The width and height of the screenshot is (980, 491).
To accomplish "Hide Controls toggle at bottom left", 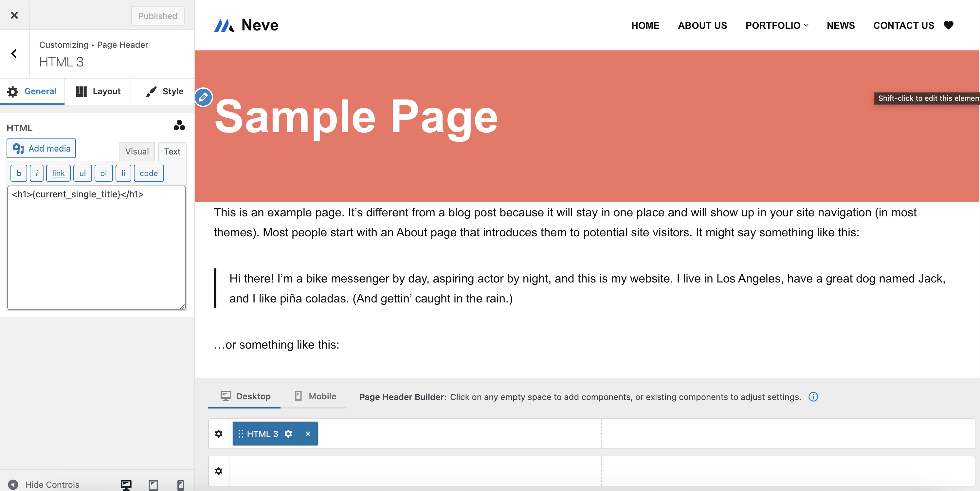I will (44, 484).
